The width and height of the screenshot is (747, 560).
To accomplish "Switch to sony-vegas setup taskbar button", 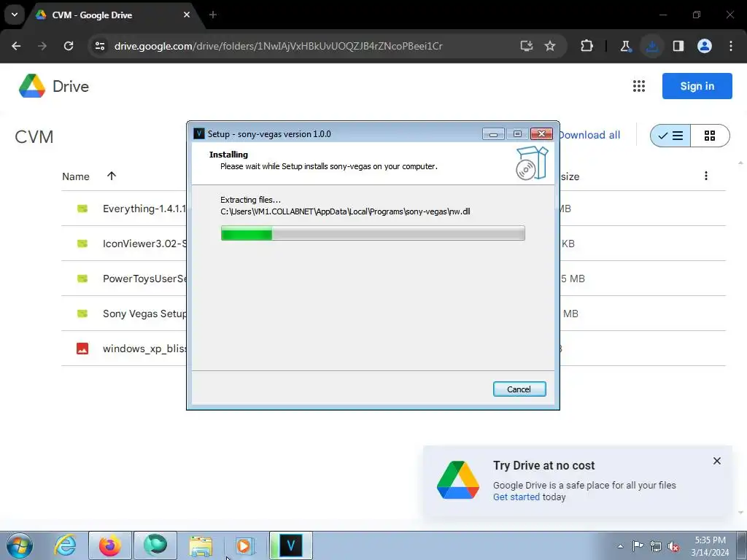I will pyautogui.click(x=290, y=545).
